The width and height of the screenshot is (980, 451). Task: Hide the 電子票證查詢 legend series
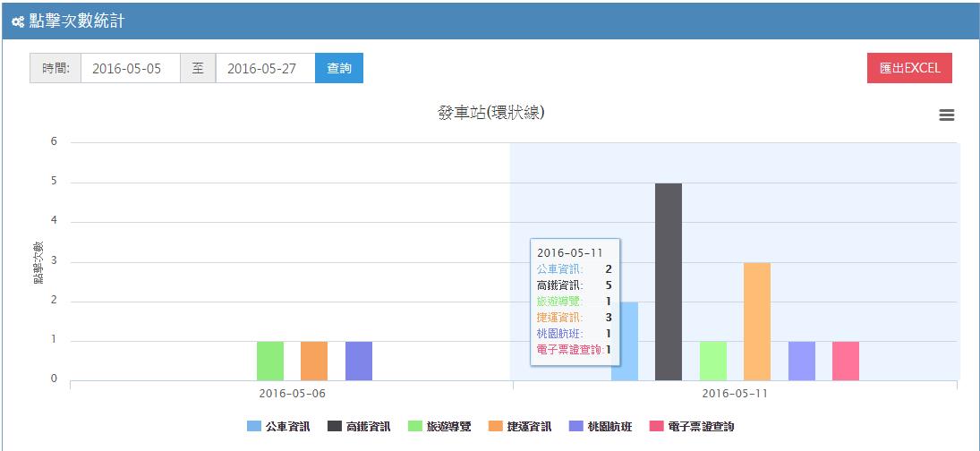(691, 427)
